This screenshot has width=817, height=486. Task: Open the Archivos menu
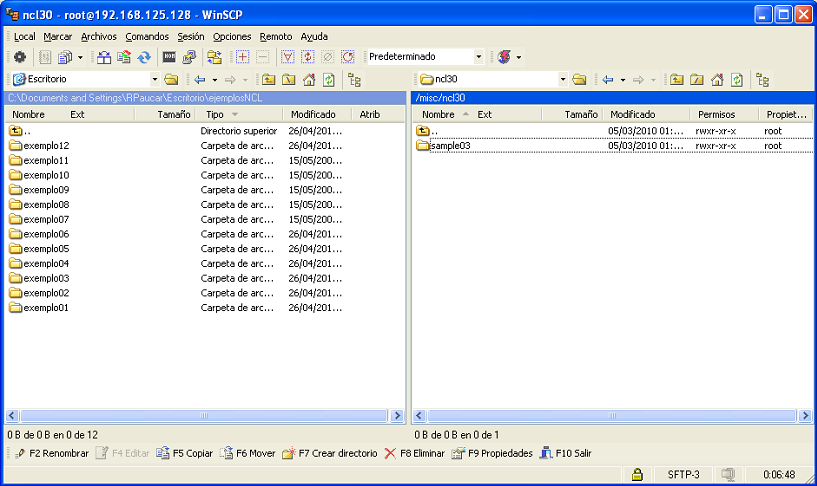(98, 36)
